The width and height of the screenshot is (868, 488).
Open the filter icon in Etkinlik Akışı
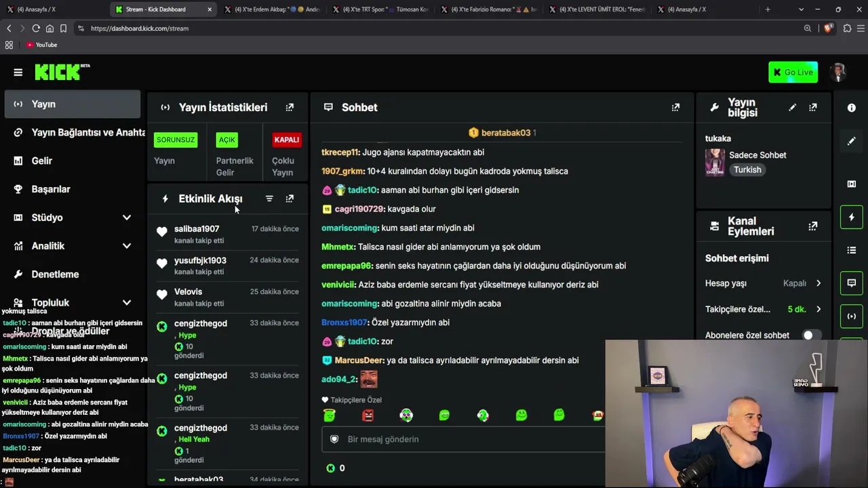pos(269,199)
